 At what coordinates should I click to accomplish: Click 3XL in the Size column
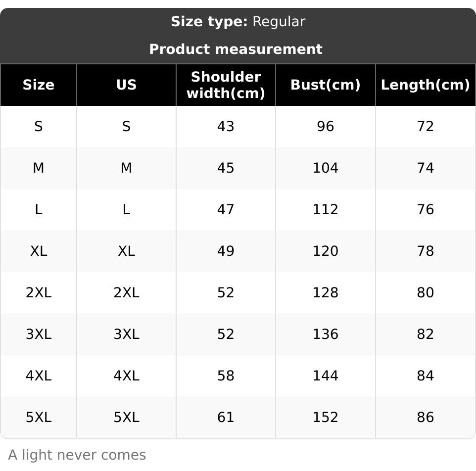coord(39,334)
